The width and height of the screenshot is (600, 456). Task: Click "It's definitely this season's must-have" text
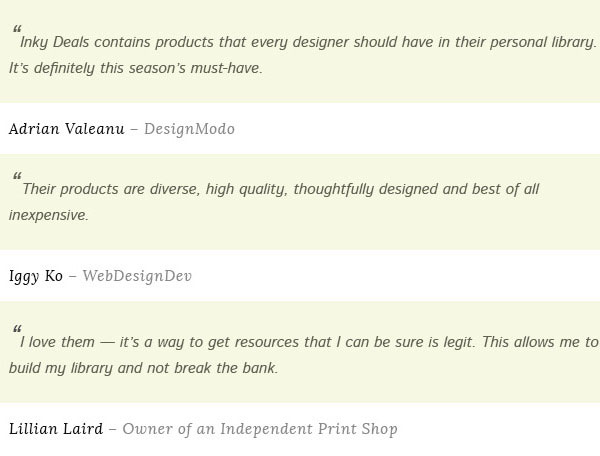pos(136,68)
